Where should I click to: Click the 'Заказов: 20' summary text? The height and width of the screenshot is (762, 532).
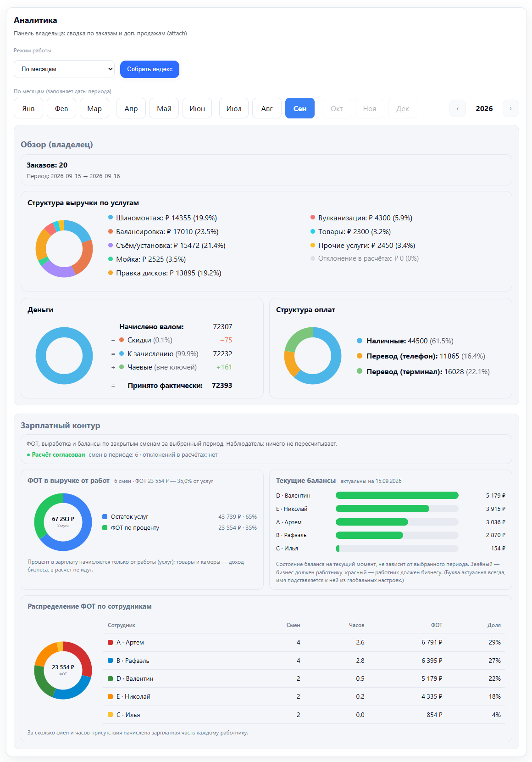(x=47, y=165)
